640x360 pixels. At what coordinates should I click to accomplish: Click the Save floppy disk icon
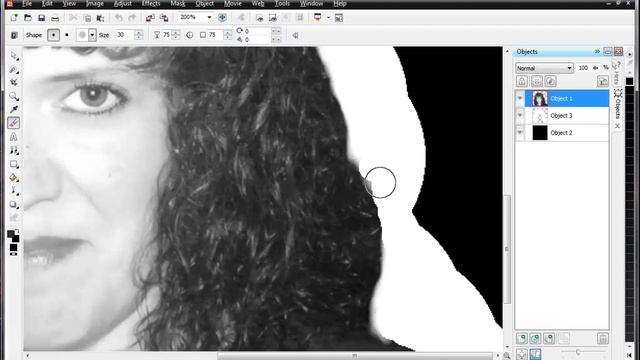pos(41,18)
